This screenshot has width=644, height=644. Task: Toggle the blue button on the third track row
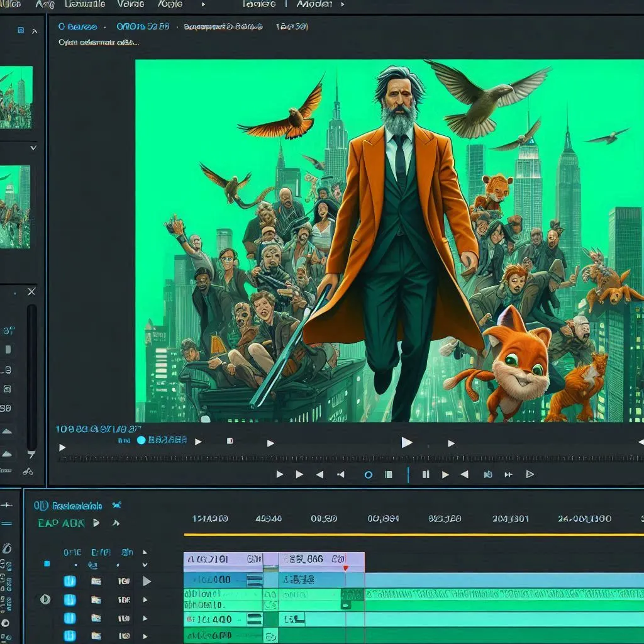pyautogui.click(x=70, y=618)
